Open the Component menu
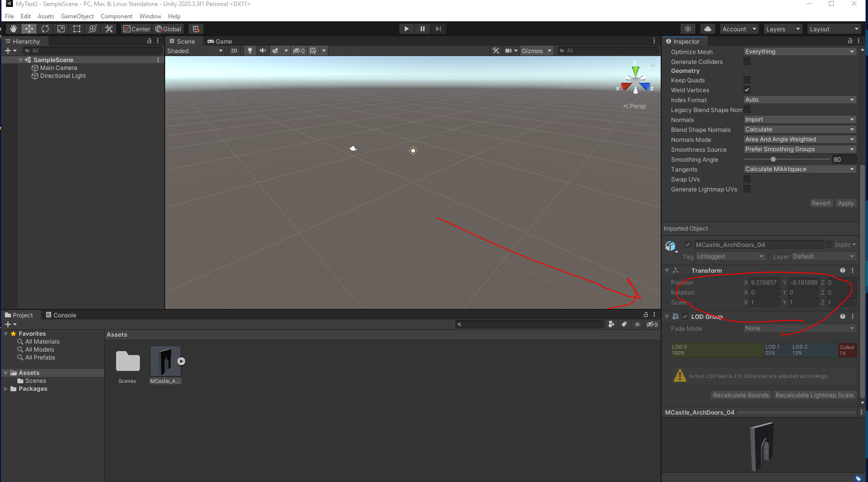 pos(117,16)
